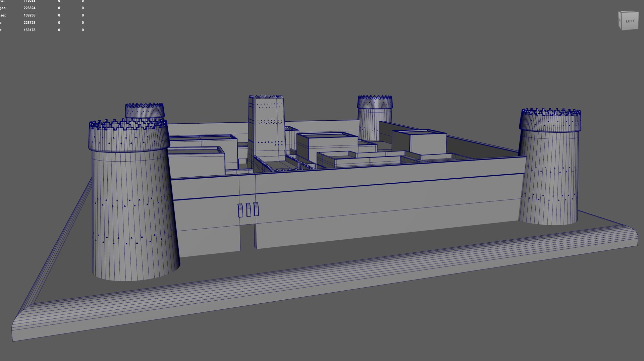Select the edge count value 223324
Screen dimensions: 644x361
click(30, 8)
